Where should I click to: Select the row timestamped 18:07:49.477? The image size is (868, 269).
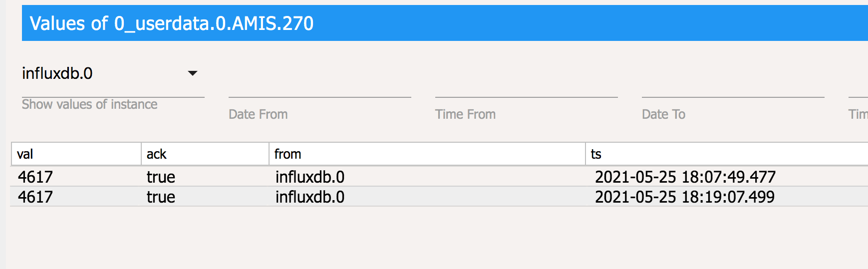pyautogui.click(x=685, y=177)
